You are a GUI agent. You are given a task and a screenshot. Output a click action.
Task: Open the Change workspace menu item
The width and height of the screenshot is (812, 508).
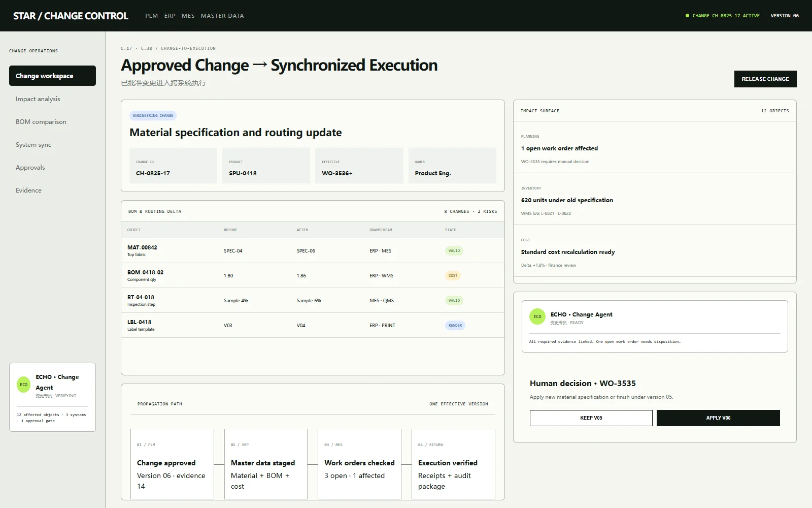tap(52, 76)
